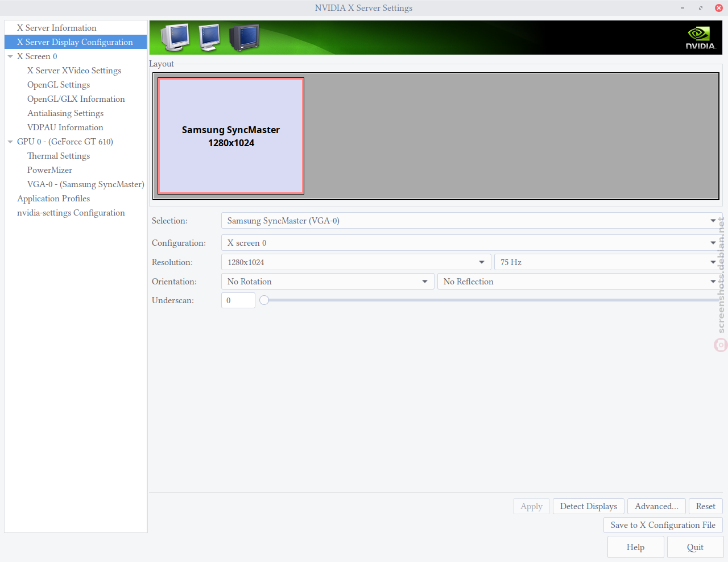The width and height of the screenshot is (728, 562).
Task: Click the Detect Displays button
Action: (x=589, y=506)
